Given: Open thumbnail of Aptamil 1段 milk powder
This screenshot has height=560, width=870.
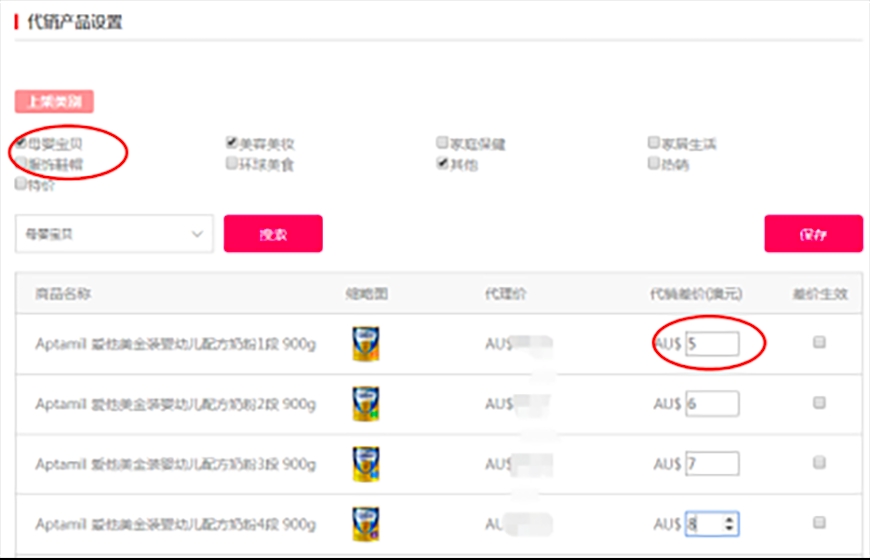Looking at the screenshot, I should coord(366,344).
